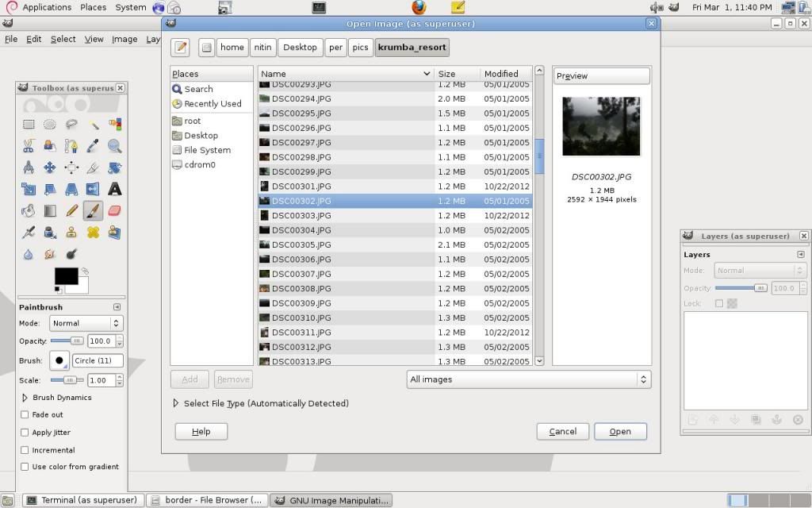Screen dimensions: 812x508
Task: Select the Bucket Fill tool
Action: [x=29, y=211]
